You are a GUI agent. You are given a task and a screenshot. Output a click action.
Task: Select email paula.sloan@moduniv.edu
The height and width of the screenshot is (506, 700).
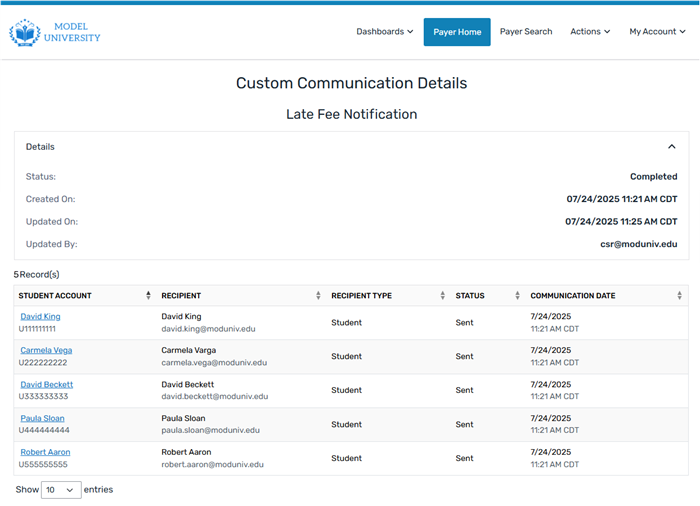(210, 431)
